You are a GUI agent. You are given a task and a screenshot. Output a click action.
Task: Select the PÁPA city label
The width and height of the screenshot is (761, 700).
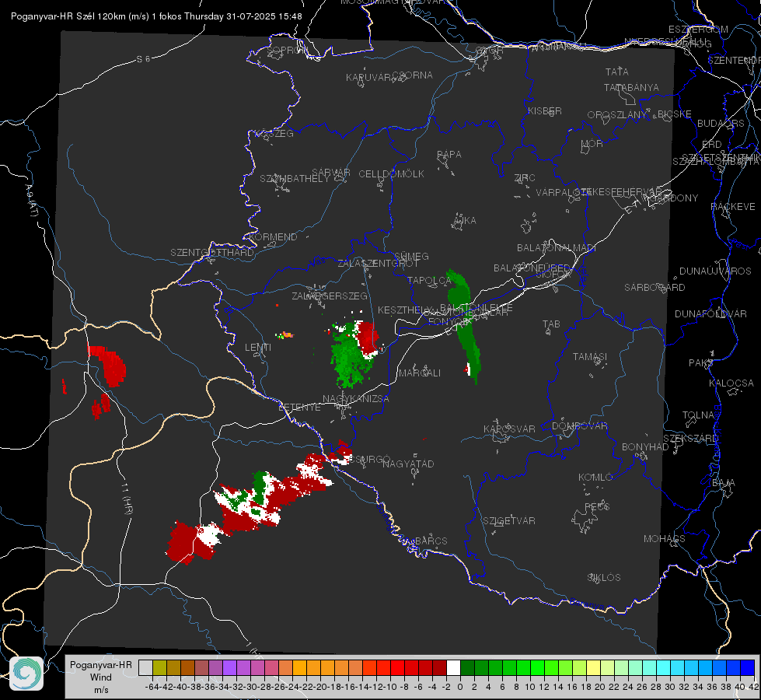pos(449,154)
